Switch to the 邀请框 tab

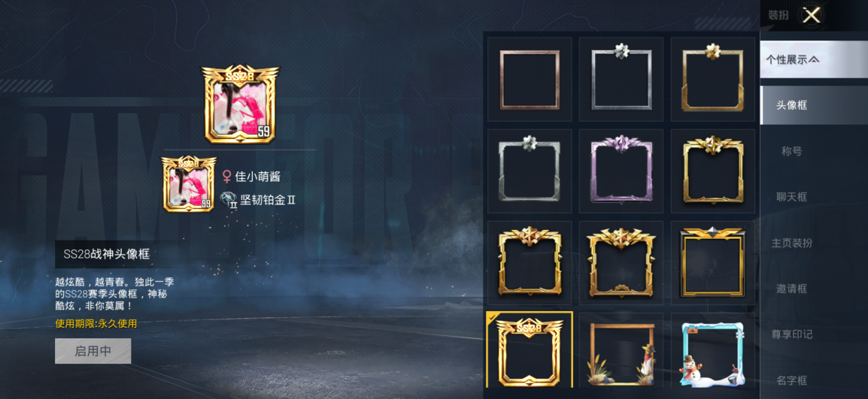click(x=791, y=289)
